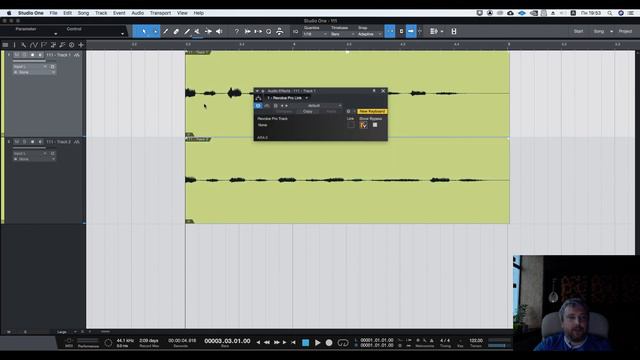640x360 pixels.
Task: Switch to the Project page
Action: click(x=625, y=31)
